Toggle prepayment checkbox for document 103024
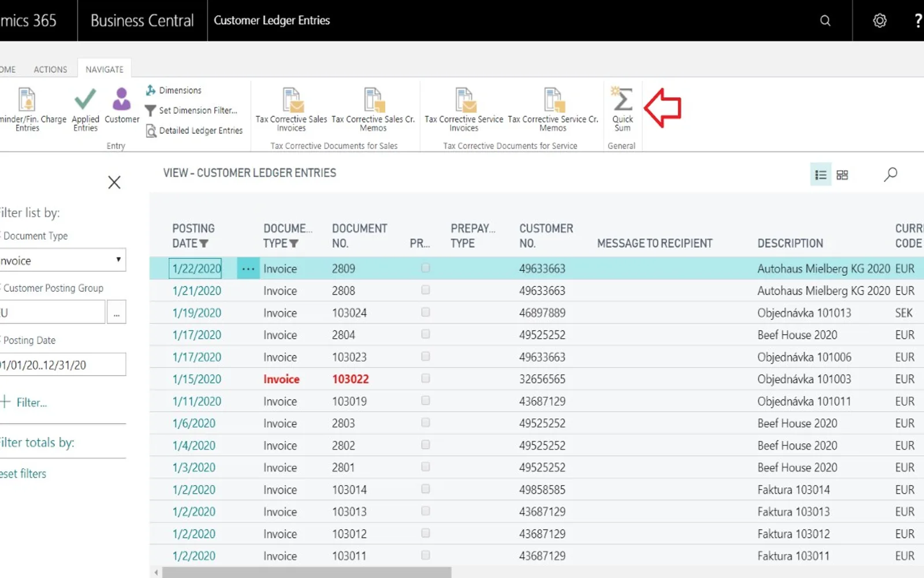The height and width of the screenshot is (578, 924). (x=426, y=312)
